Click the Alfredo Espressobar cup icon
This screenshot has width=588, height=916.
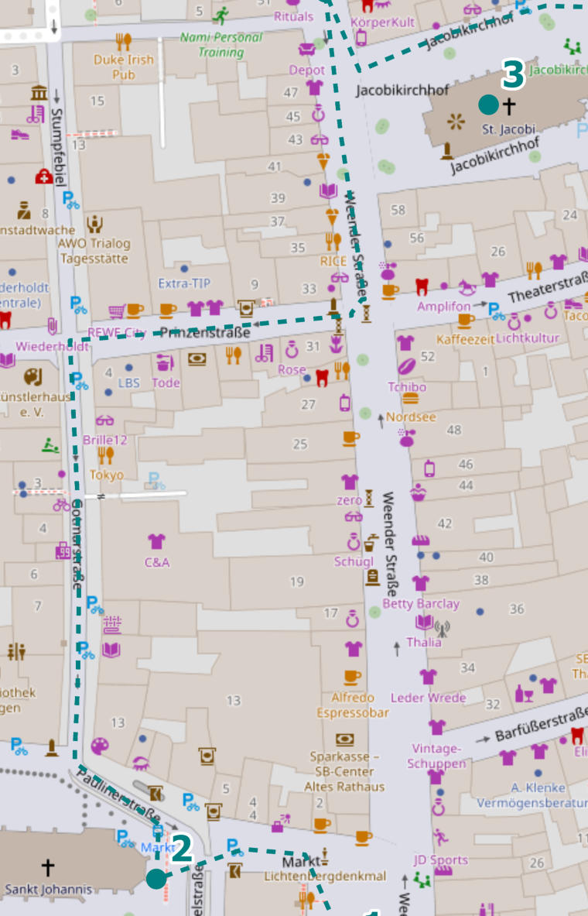coord(352,677)
